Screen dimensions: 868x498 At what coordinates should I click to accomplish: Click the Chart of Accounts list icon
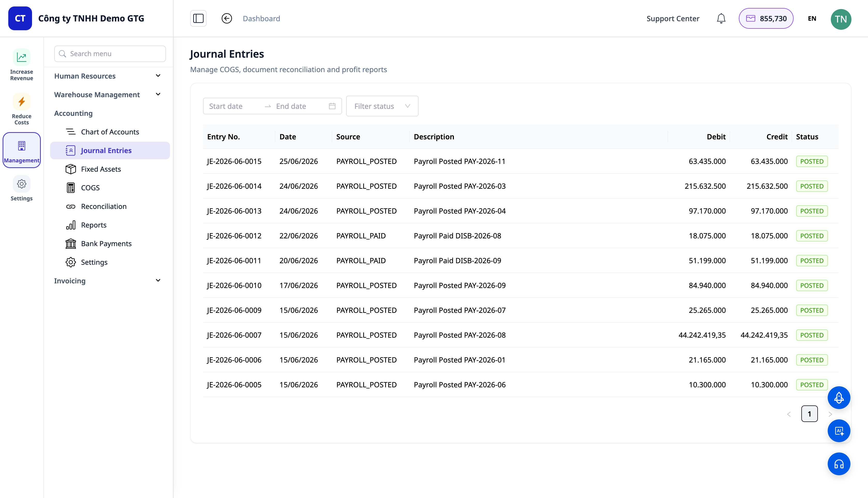(71, 132)
